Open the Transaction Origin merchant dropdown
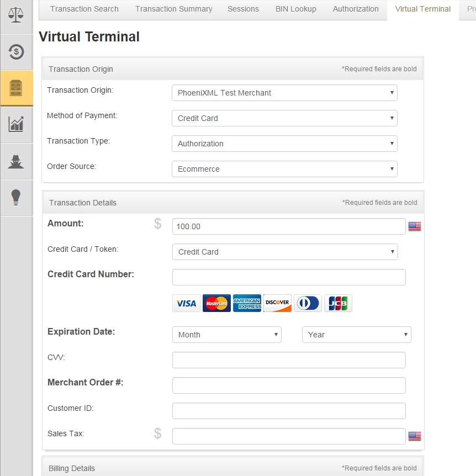This screenshot has width=476, height=476. pos(284,93)
